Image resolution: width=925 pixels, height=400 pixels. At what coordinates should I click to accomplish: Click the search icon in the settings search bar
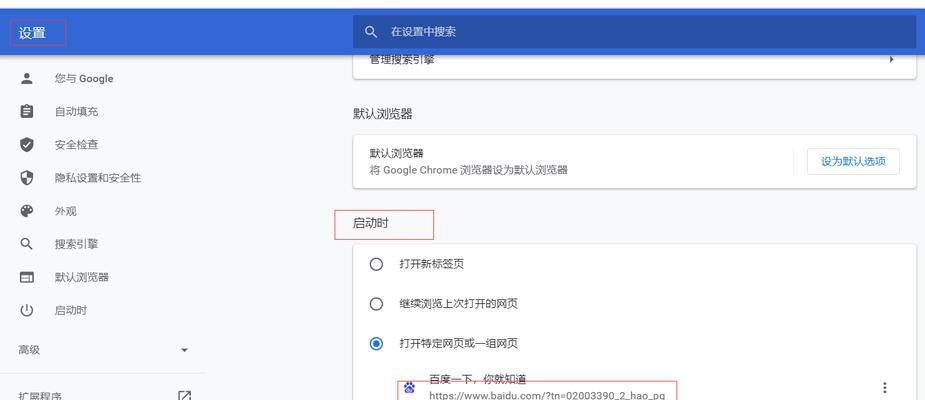tap(371, 32)
